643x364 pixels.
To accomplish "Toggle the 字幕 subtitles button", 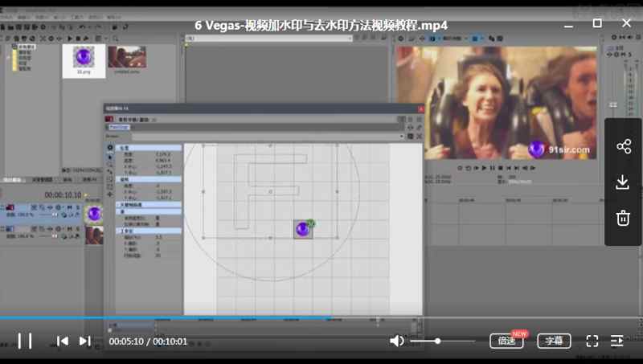I will click(555, 341).
